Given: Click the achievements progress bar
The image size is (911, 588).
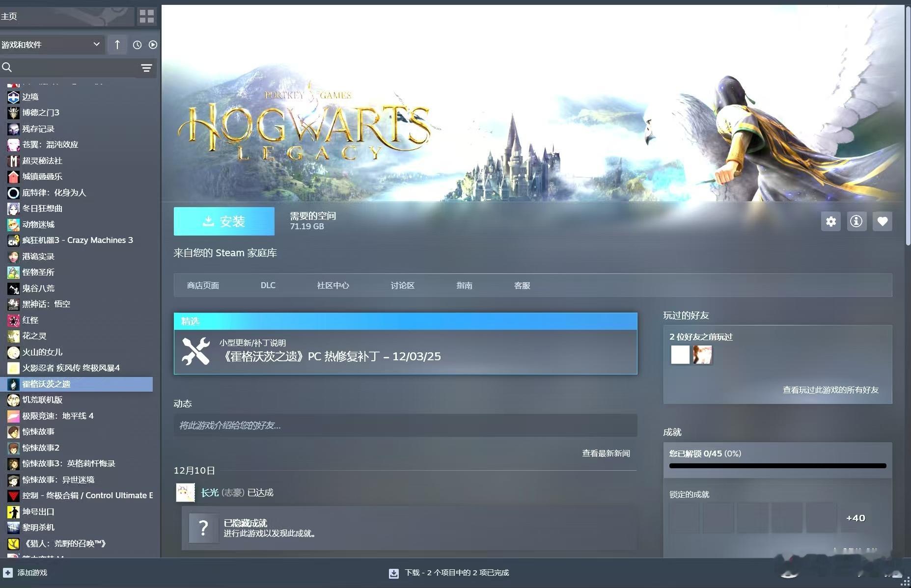Looking at the screenshot, I should 776,465.
